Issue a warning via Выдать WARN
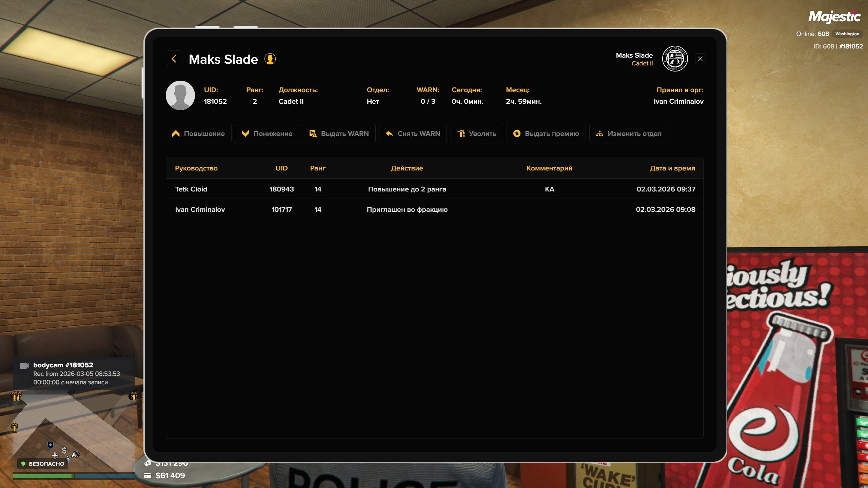This screenshot has width=868, height=488. click(x=339, y=134)
